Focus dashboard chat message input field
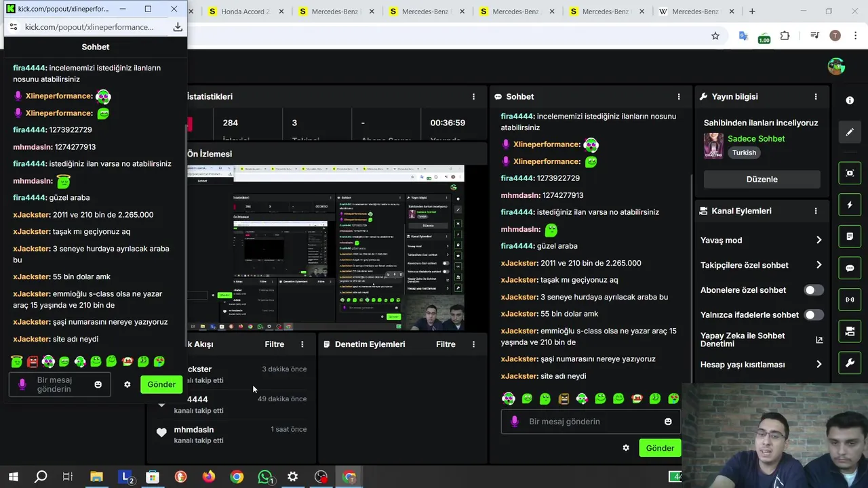 tap(591, 422)
